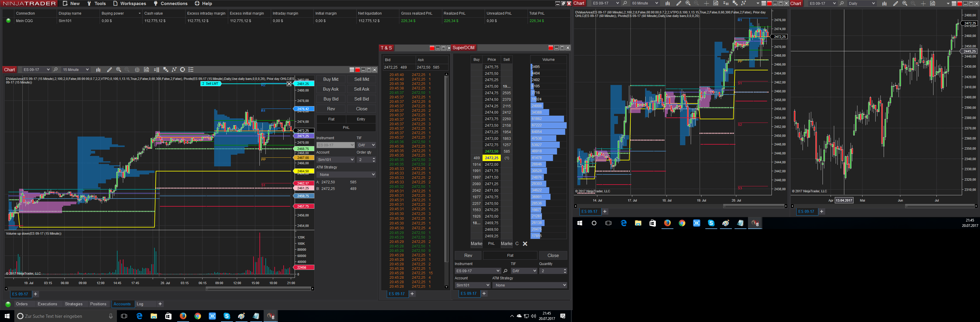Image resolution: width=980 pixels, height=322 pixels.
Task: Show data box in 15 Minute chart
Action: coord(146,69)
